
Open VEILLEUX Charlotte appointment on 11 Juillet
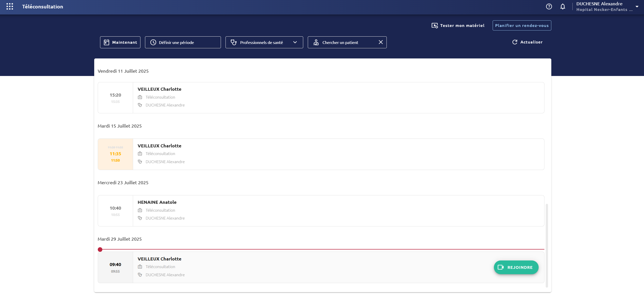pyautogui.click(x=321, y=98)
